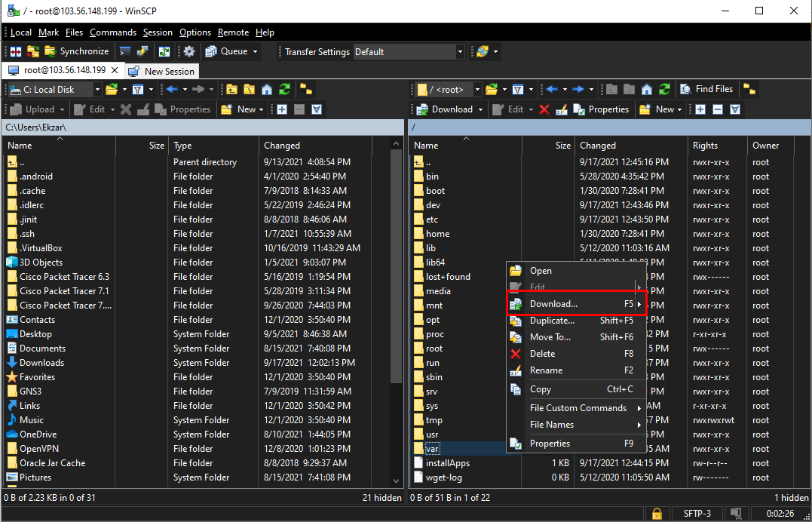Screen dimensions: 812x522
Task: Choose Delete in the context menu
Action: [x=576, y=354]
